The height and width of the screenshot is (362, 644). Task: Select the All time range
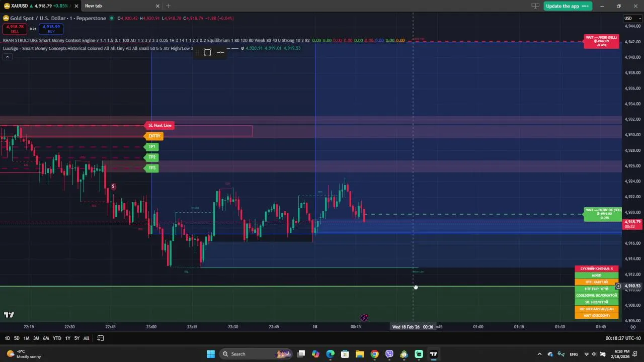pos(86,338)
